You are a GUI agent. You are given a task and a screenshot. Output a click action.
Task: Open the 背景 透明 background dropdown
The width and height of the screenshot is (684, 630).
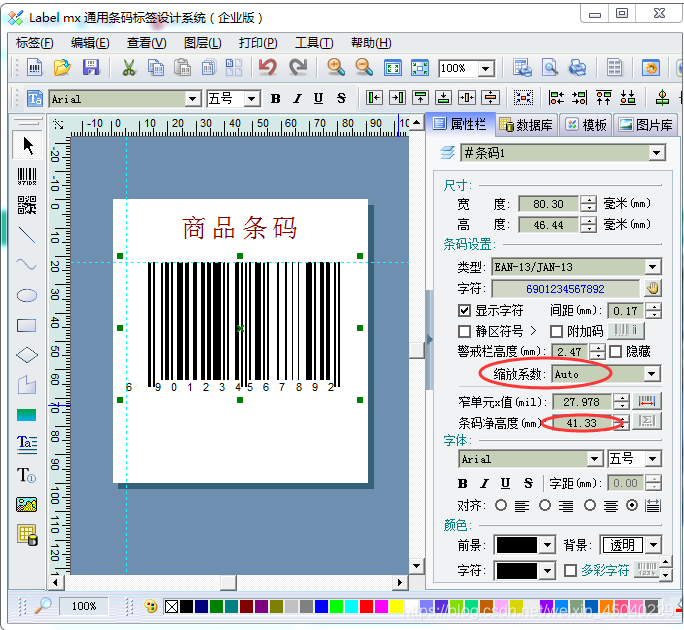pos(653,545)
